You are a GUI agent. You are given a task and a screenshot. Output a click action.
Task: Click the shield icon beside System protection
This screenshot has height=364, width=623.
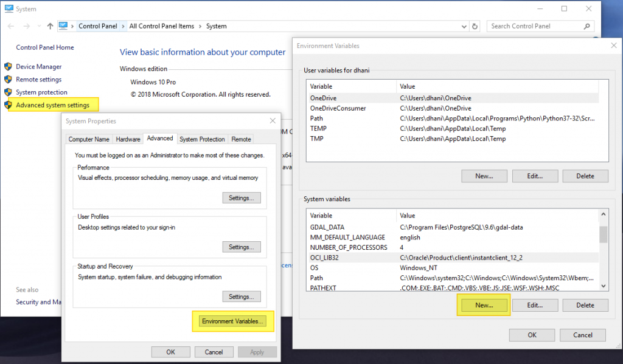pyautogui.click(x=9, y=92)
